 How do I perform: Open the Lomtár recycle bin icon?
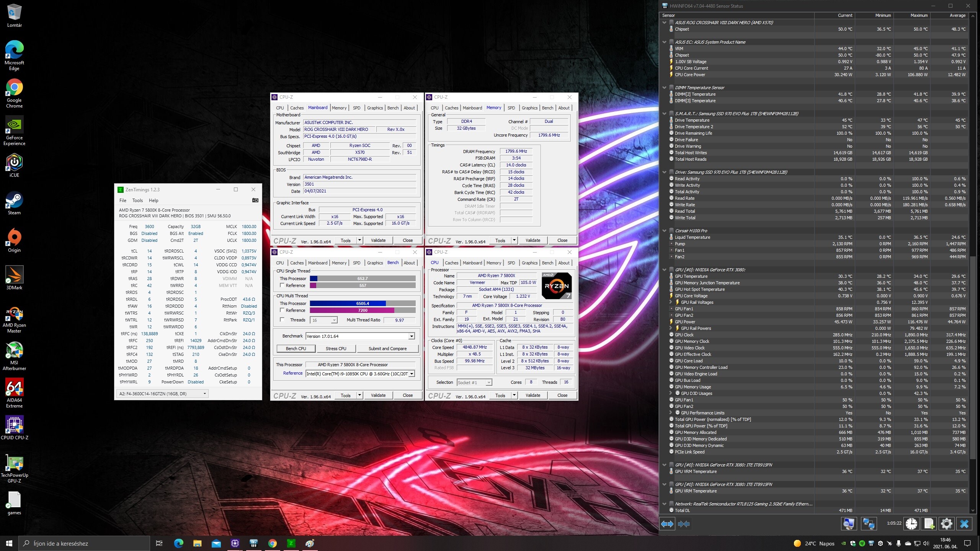click(x=14, y=15)
